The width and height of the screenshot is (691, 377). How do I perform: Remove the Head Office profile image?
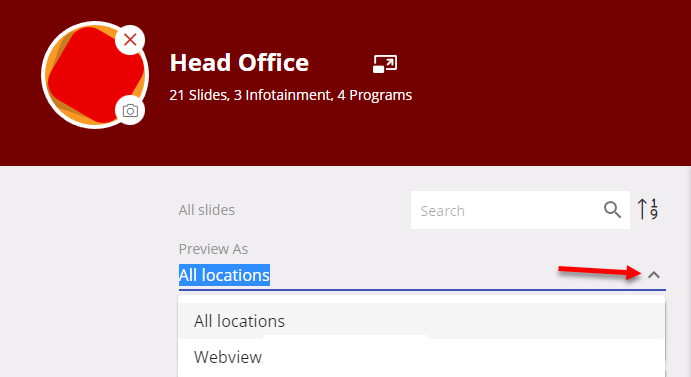[130, 40]
